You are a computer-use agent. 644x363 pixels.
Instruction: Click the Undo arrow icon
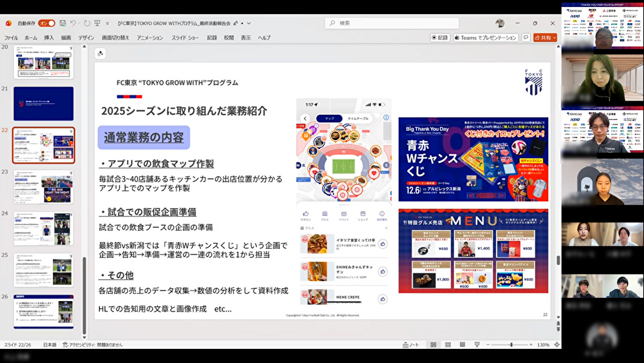coord(73,23)
